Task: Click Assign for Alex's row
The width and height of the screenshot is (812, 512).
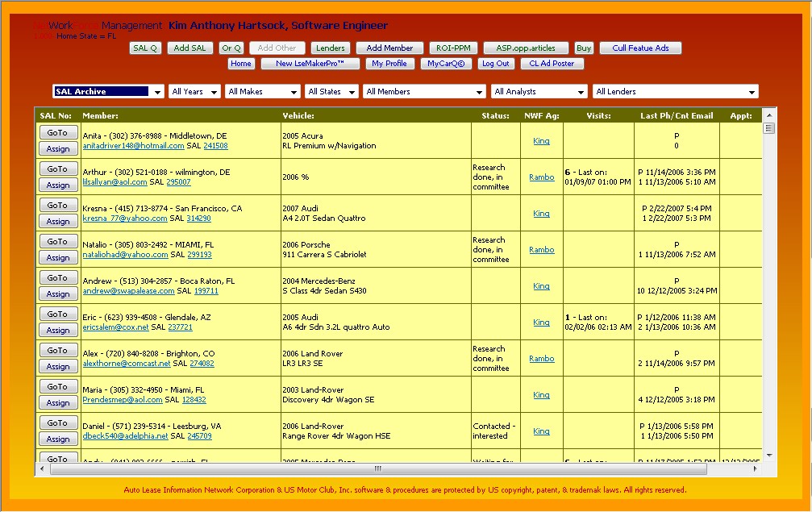Action: click(x=58, y=366)
